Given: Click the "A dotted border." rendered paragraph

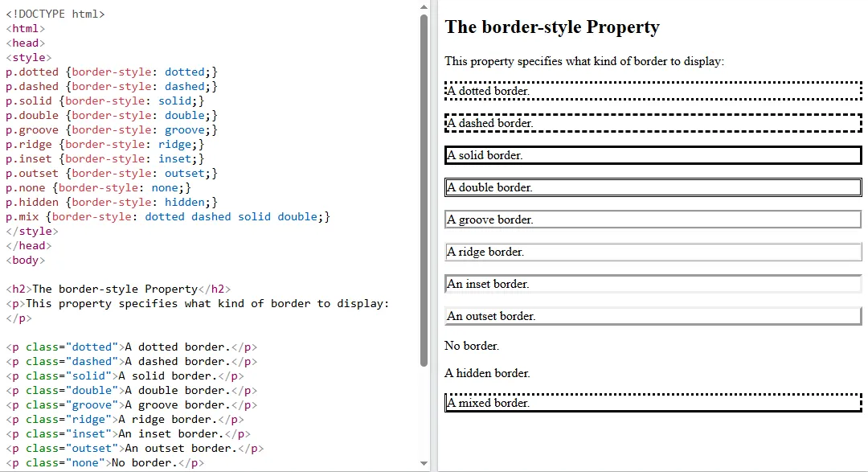Looking at the screenshot, I should click(653, 90).
